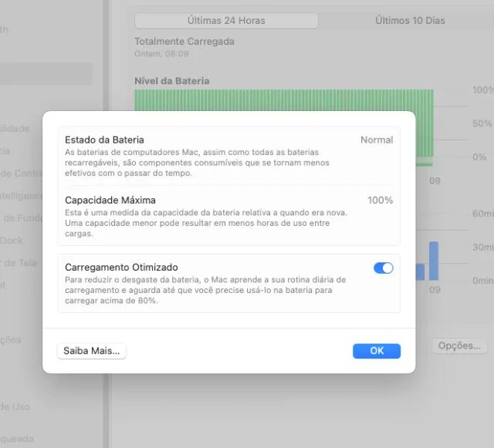Click the Capacidade Máxima heading
The image size is (494, 448).
110,200
